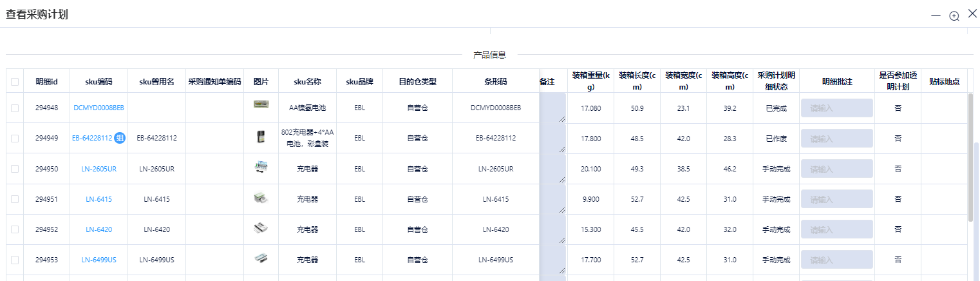The image size is (980, 281).
Task: Open product thumbnail for LN-6420 charger
Action: tap(261, 229)
